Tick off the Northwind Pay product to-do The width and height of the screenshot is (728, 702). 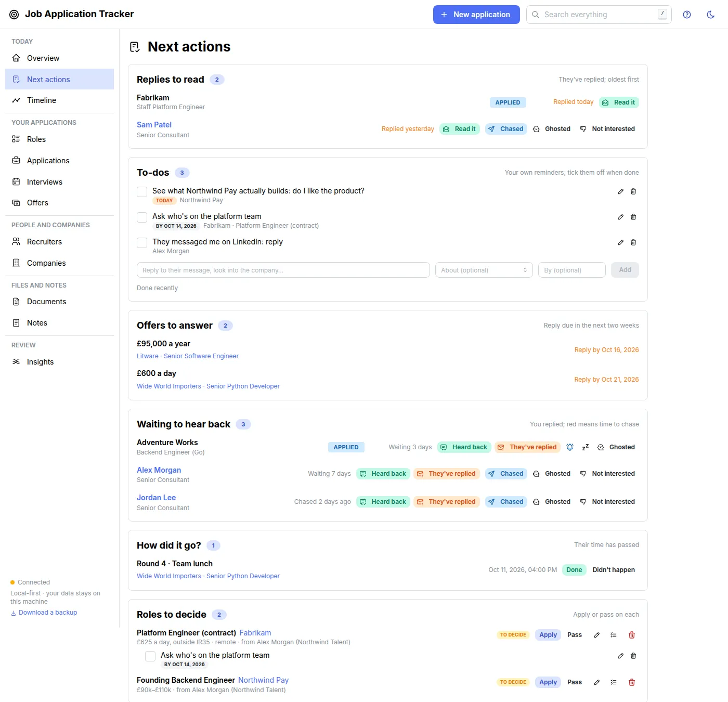click(142, 192)
